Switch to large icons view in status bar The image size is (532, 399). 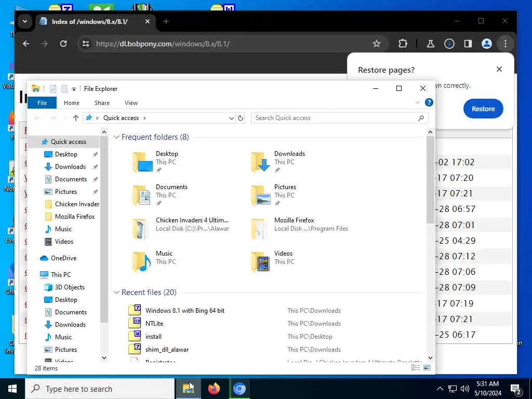tap(427, 368)
